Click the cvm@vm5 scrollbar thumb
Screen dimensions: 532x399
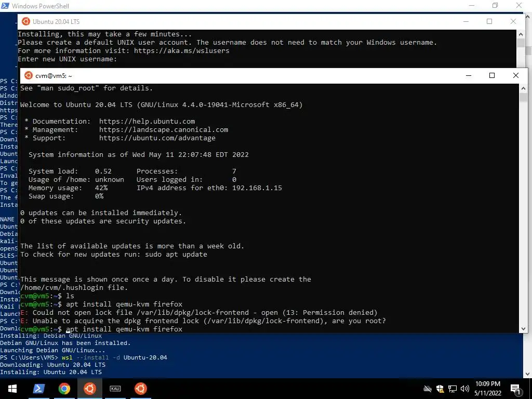(x=523, y=97)
